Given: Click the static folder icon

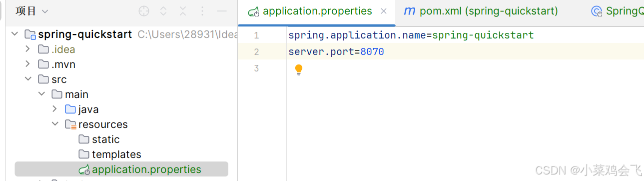Looking at the screenshot, I should point(83,139).
